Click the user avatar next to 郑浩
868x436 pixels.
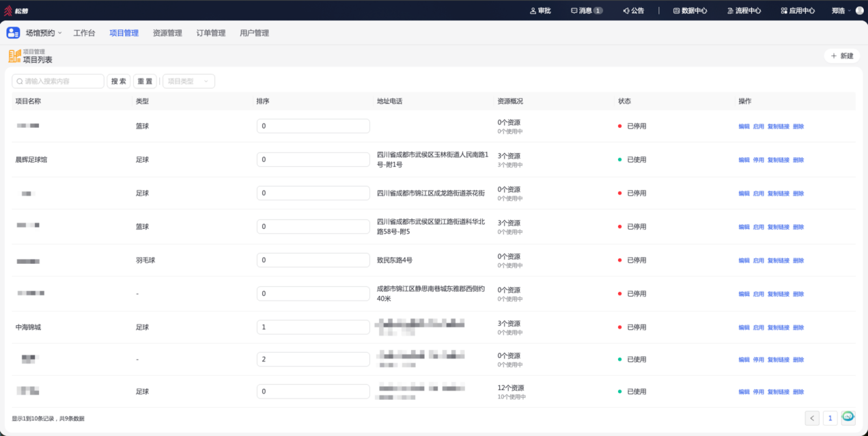tap(859, 10)
